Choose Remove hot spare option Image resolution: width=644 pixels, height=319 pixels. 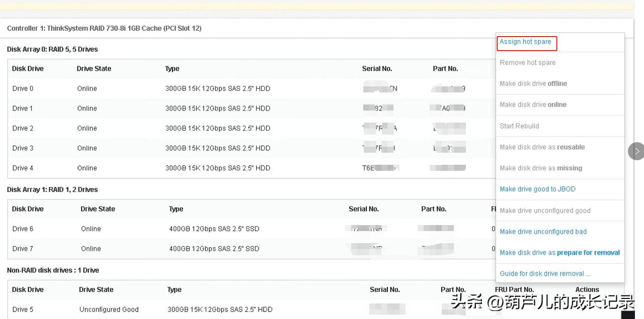pyautogui.click(x=527, y=62)
